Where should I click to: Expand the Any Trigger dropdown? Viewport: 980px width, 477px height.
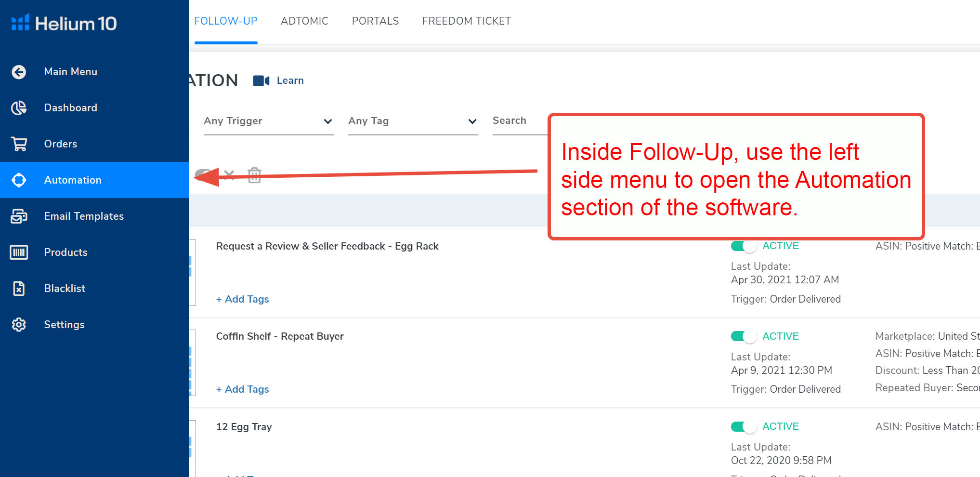268,121
